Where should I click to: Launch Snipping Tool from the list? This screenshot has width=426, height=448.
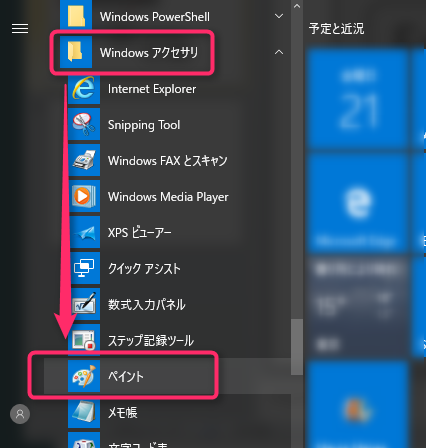tap(144, 125)
